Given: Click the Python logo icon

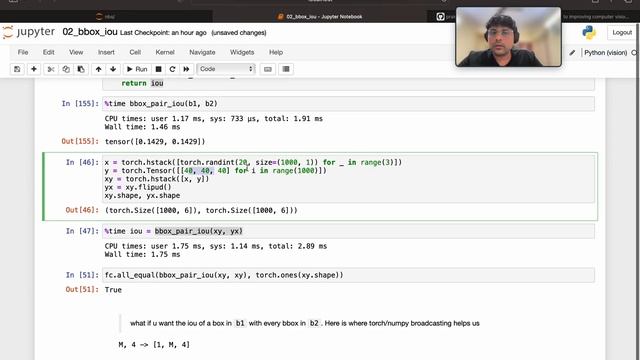Looking at the screenshot, I should 589,32.
